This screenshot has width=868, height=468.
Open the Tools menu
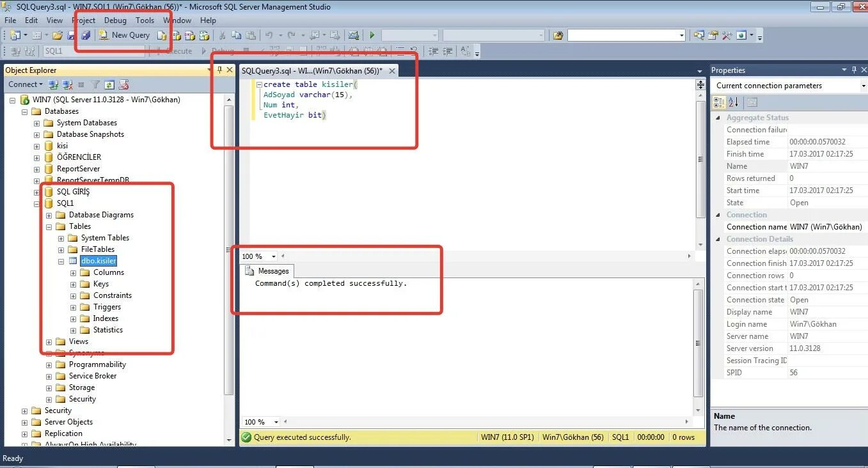click(x=145, y=20)
